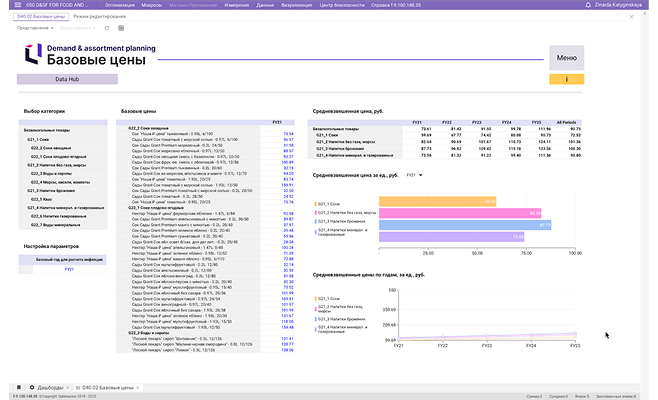Click the Дашборды icon in bottom bar

coord(31,386)
